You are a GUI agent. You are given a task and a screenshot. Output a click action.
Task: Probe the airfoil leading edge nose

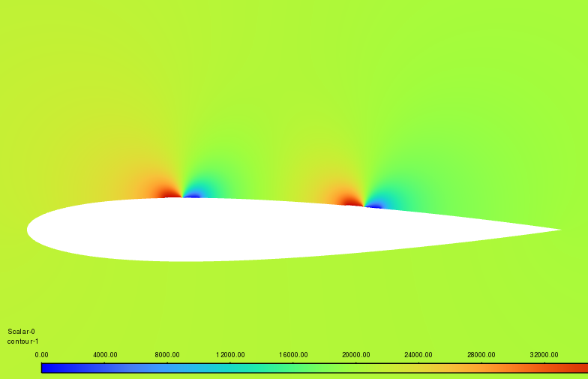click(28, 228)
